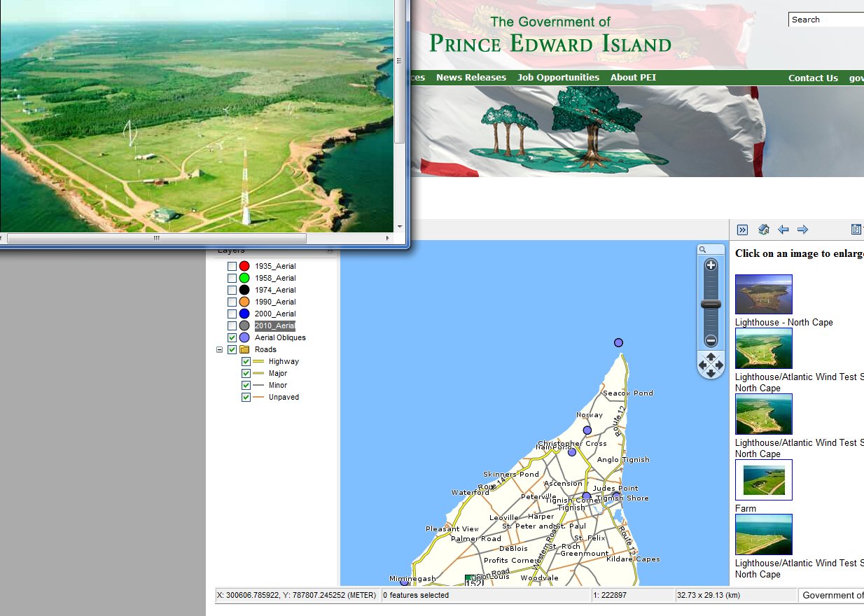Click the Home icon in results toolbar
Image resolution: width=864 pixels, height=616 pixels.
tap(764, 230)
